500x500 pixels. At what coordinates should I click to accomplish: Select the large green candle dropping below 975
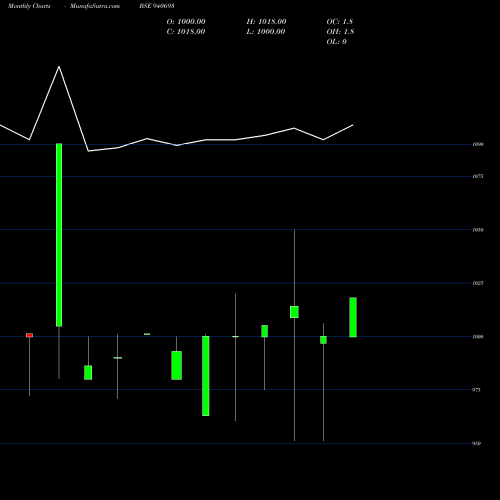206,376
